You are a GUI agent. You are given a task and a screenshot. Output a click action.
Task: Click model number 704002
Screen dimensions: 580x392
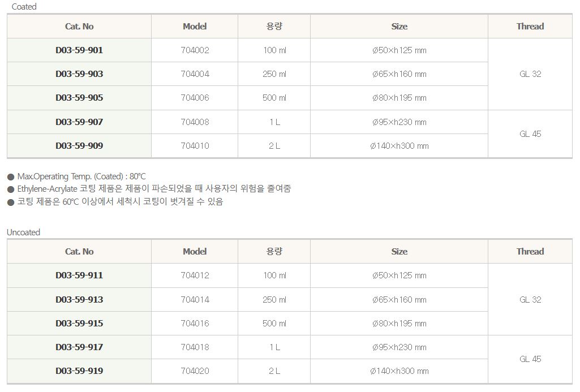click(x=195, y=50)
